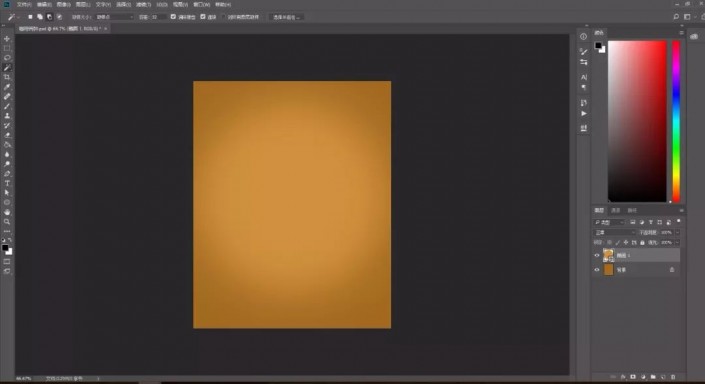Open the File menu

pos(24,4)
